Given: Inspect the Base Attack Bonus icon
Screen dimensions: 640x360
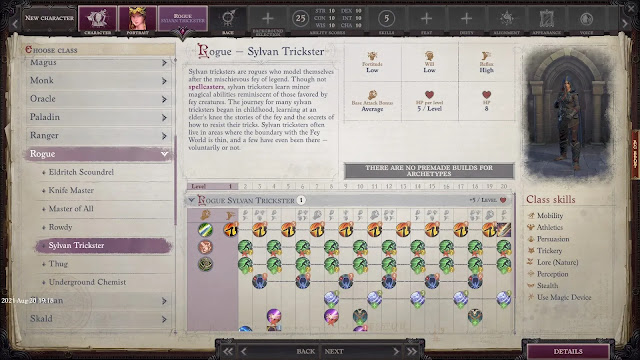Looking at the screenshot, I should click(372, 94).
